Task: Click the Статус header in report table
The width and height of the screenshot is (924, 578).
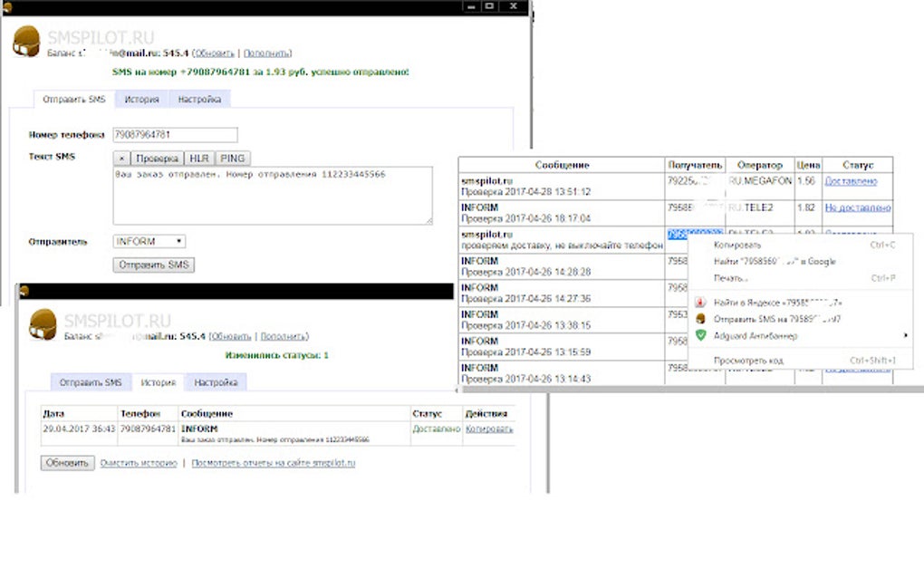Action: point(857,165)
